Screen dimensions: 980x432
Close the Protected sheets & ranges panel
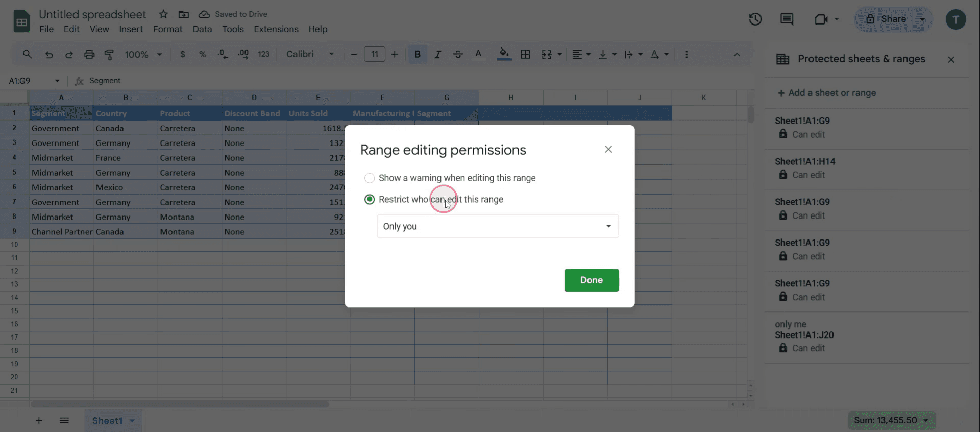coord(951,59)
